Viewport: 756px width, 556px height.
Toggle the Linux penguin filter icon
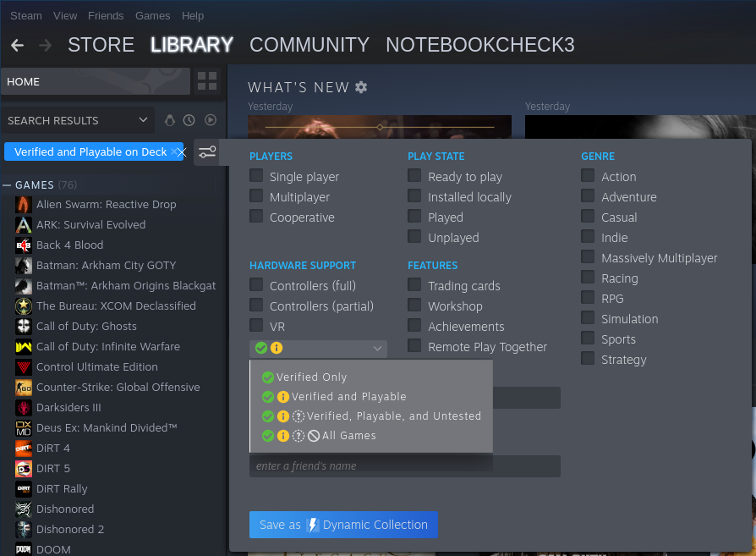(170, 120)
